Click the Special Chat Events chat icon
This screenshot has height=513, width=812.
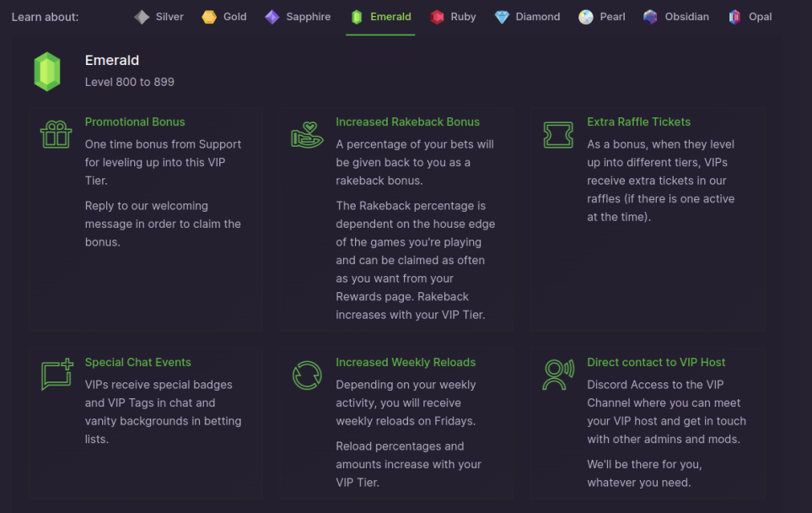coord(56,375)
